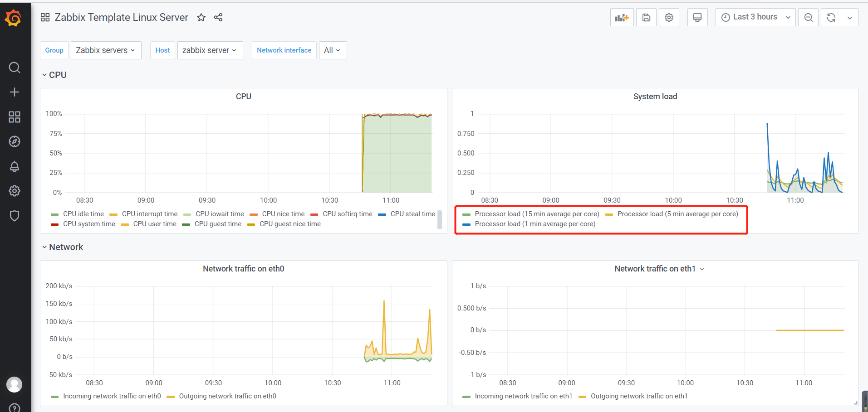Click Processor load 1 min color swatch
The height and width of the screenshot is (412, 868).
pyautogui.click(x=466, y=224)
